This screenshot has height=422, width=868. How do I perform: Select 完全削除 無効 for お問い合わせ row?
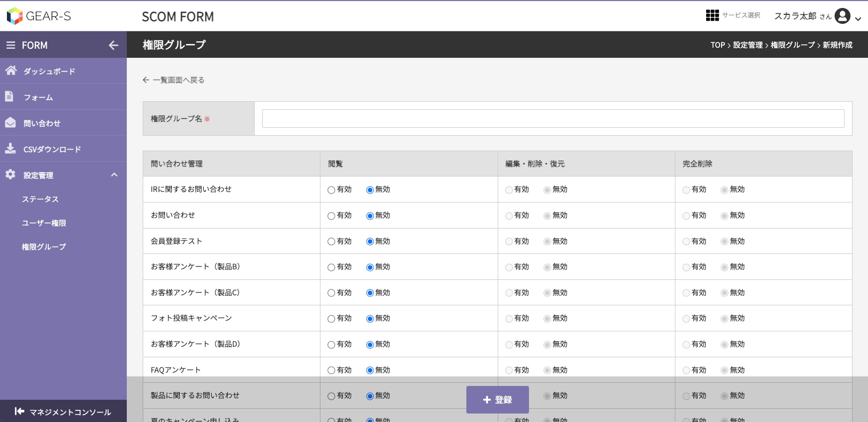[724, 216]
